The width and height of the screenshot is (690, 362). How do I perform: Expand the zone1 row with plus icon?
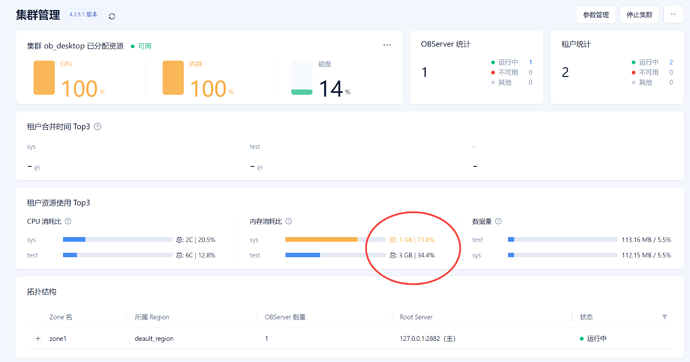click(x=38, y=339)
